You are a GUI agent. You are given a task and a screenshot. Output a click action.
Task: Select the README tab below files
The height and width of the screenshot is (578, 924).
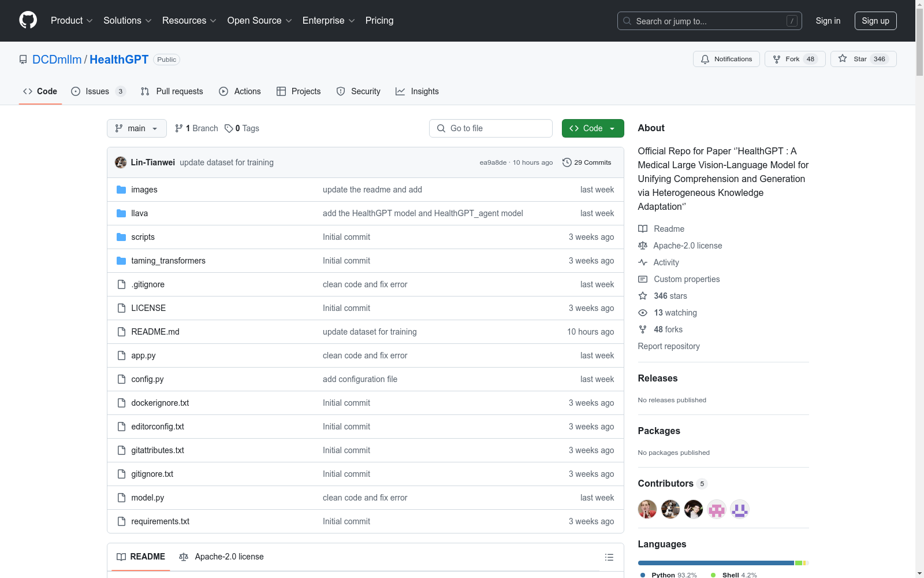coord(141,557)
